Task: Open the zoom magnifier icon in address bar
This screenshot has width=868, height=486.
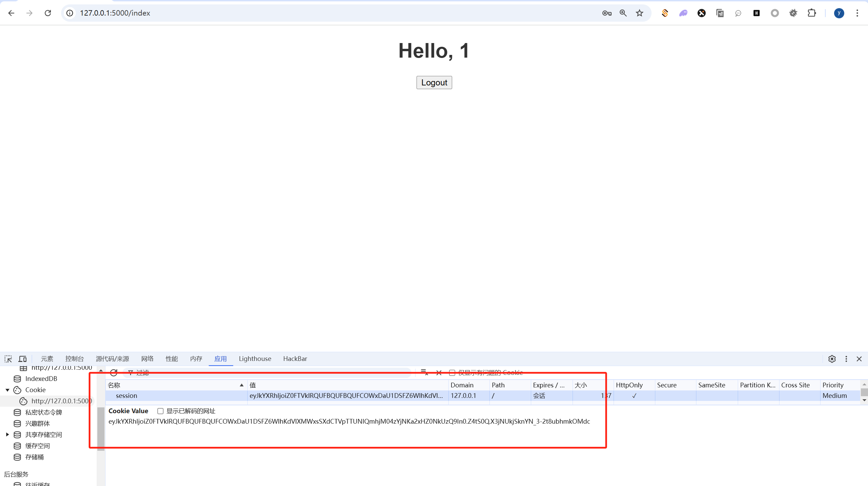Action: click(x=623, y=13)
